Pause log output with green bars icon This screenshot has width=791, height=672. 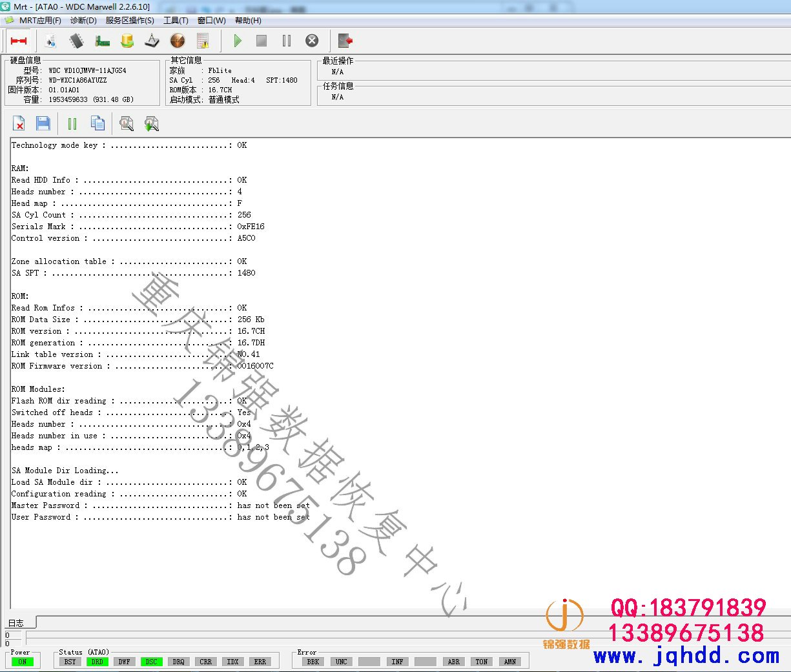(72, 123)
